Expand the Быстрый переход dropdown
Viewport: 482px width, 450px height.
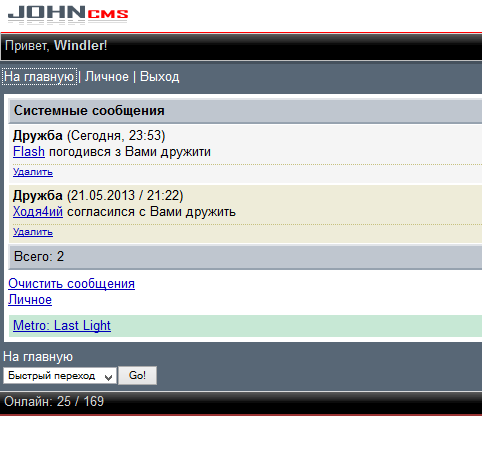click(x=60, y=376)
